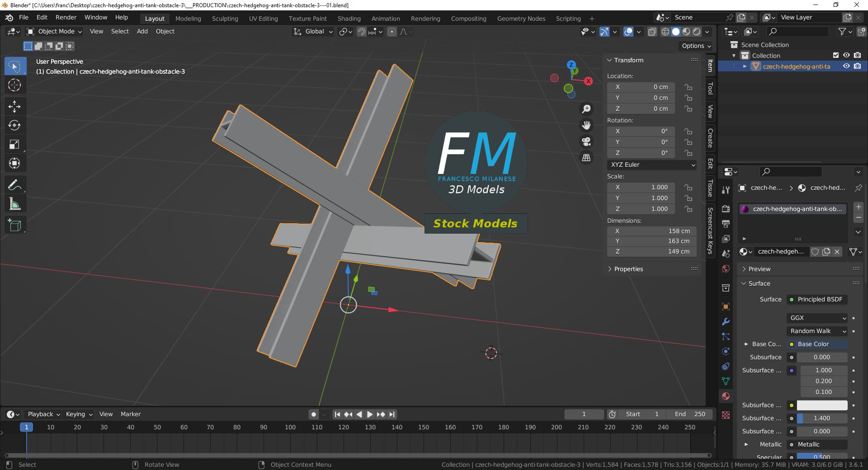Click the Add Cube tool
This screenshot has width=868, height=470.
click(14, 225)
